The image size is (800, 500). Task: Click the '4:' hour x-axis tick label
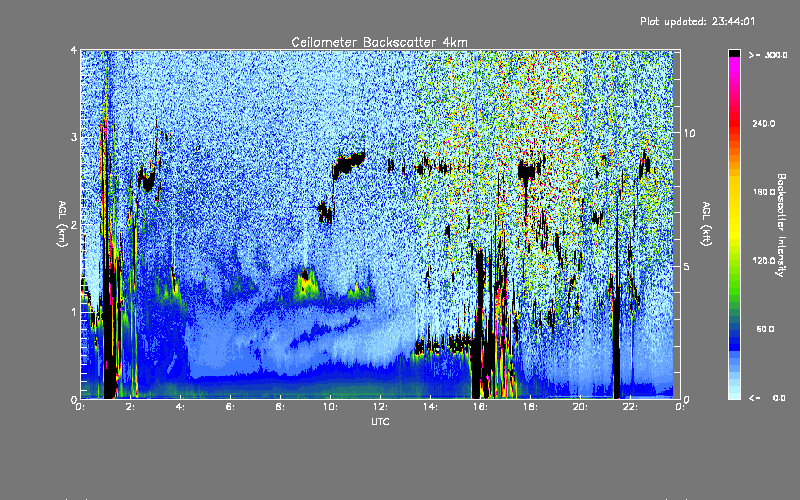[181, 407]
